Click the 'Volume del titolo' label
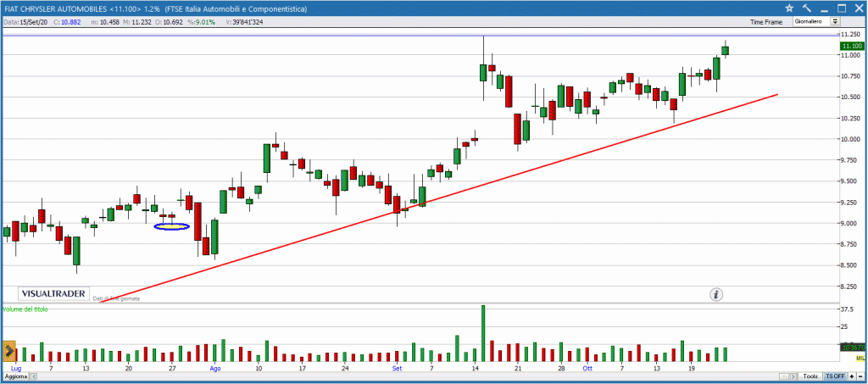Screen dimensions: 868x384 coord(25,309)
